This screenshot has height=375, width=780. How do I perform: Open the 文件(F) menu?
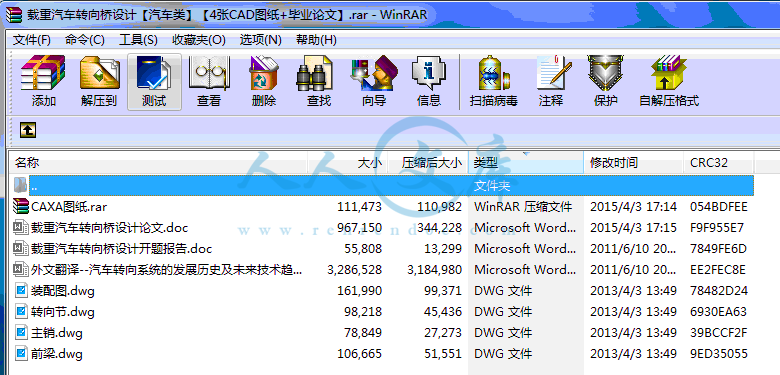pos(32,40)
